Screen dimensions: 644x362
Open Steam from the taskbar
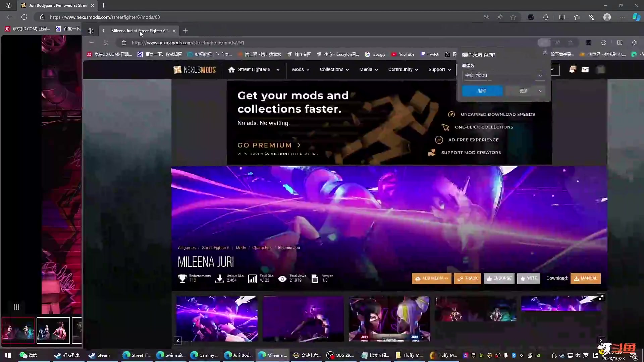click(x=99, y=355)
